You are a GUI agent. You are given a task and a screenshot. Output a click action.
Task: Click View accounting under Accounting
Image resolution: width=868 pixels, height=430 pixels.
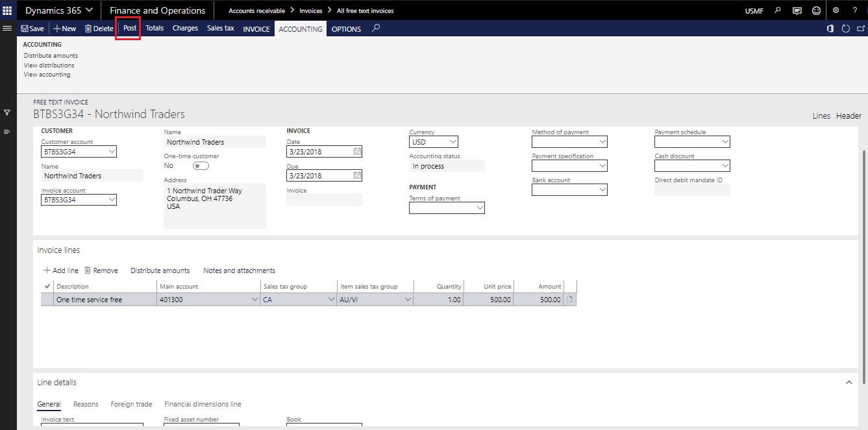(47, 75)
